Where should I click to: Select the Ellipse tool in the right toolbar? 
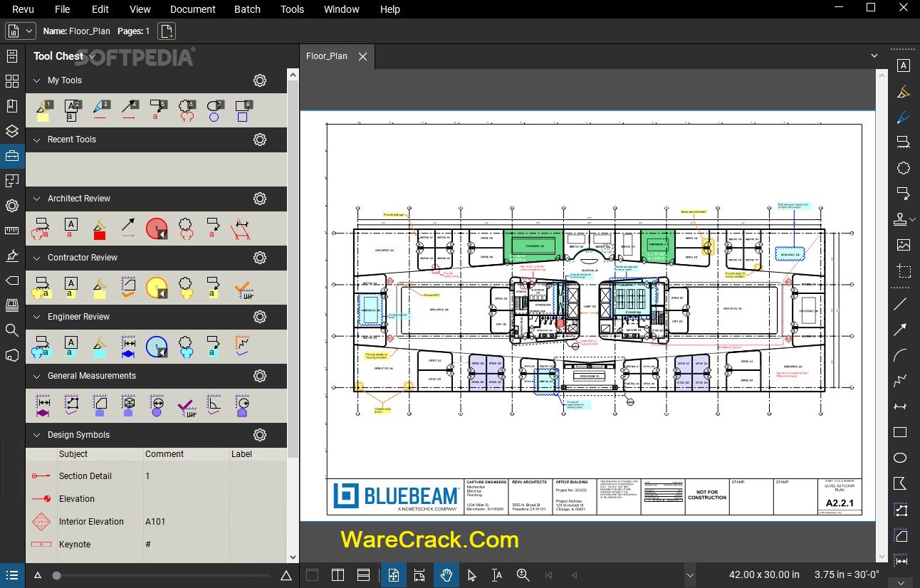coord(901,458)
